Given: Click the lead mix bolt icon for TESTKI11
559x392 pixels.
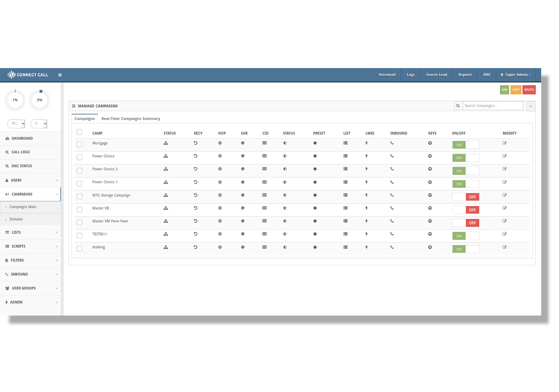Looking at the screenshot, I should point(366,234).
